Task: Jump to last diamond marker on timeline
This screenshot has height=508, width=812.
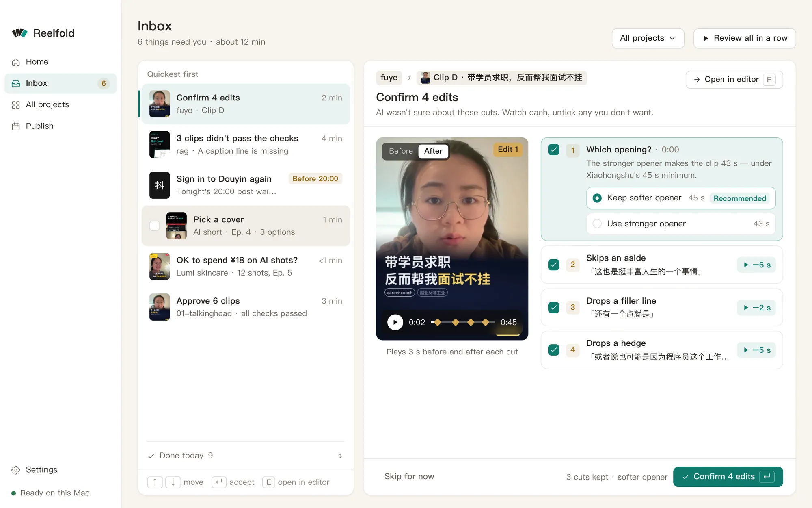Action: [x=486, y=323]
